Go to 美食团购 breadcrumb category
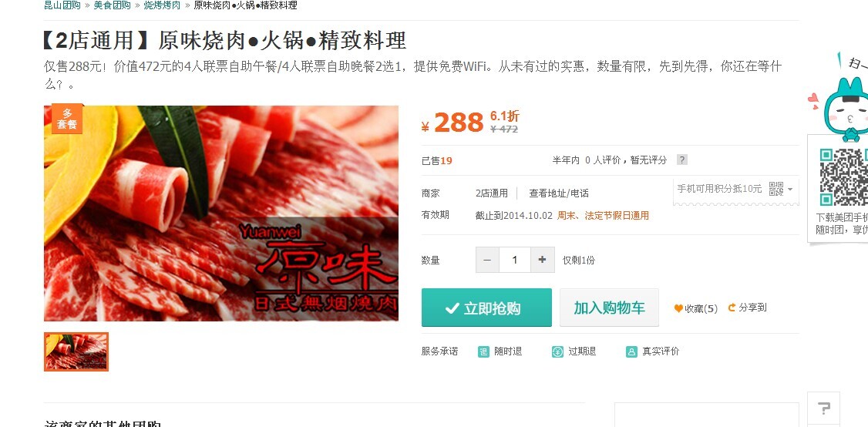This screenshot has width=868, height=427. [x=112, y=5]
